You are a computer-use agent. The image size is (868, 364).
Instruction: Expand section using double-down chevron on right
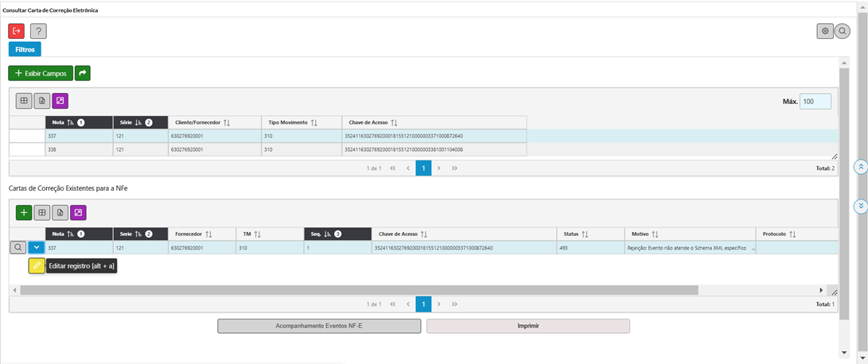pos(860,206)
